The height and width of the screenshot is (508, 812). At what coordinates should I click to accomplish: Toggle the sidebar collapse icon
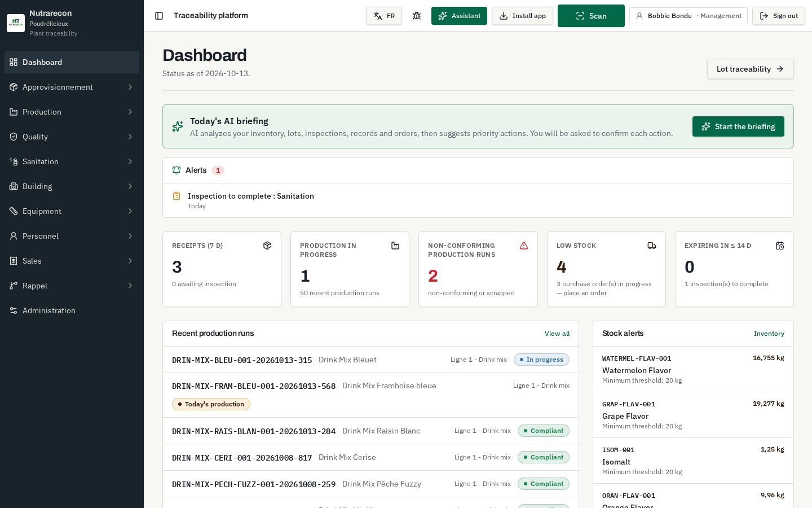[159, 16]
